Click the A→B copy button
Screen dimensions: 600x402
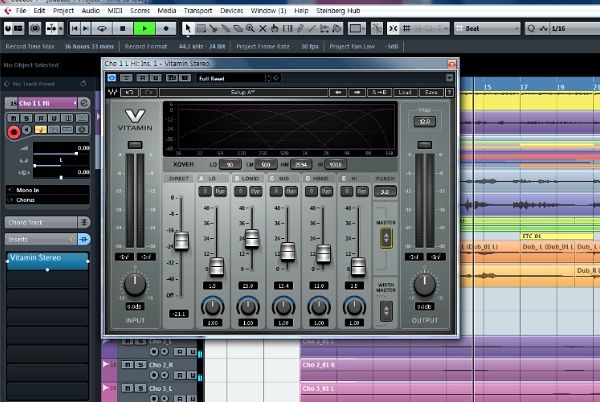379,92
